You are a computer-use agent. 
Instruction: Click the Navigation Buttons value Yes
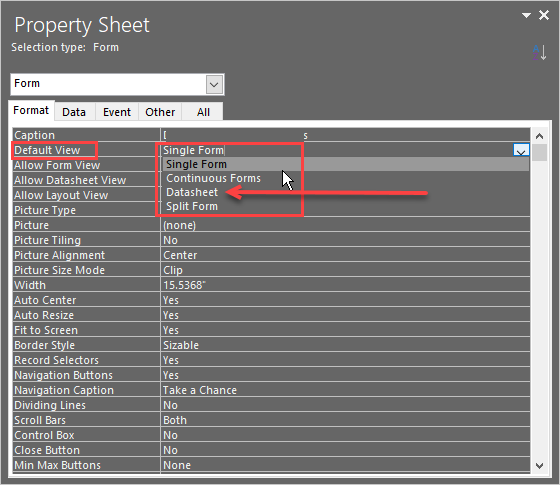(345, 375)
